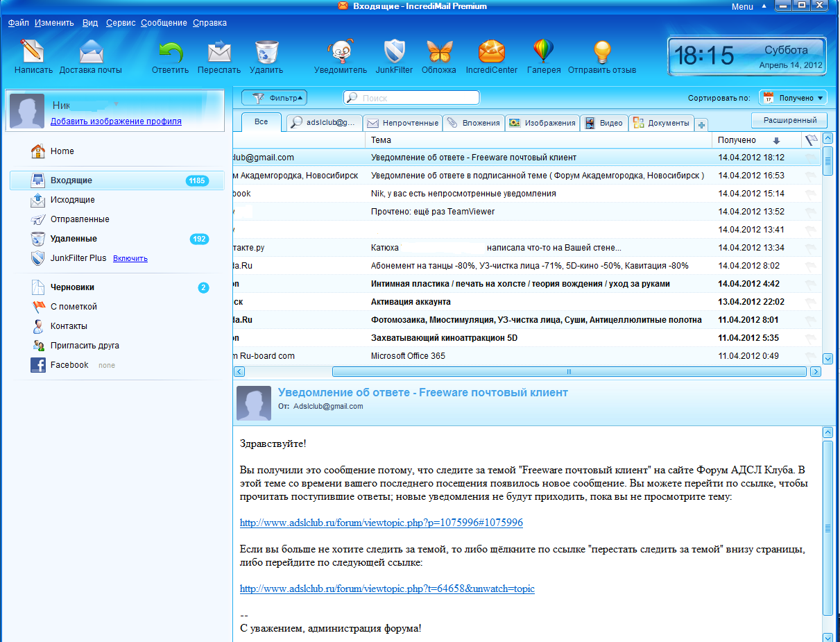Click Добавить изображение профиля link

(116, 121)
